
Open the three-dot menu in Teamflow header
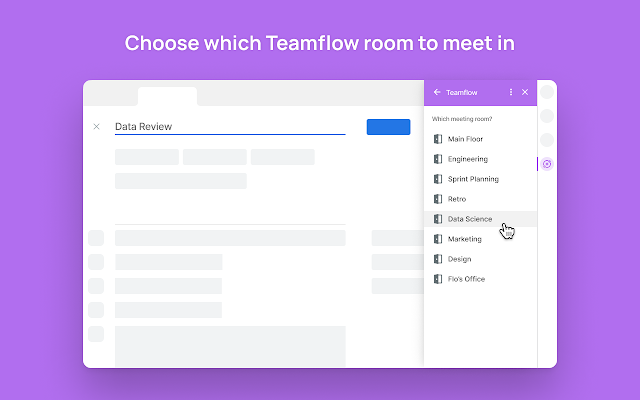coord(511,92)
